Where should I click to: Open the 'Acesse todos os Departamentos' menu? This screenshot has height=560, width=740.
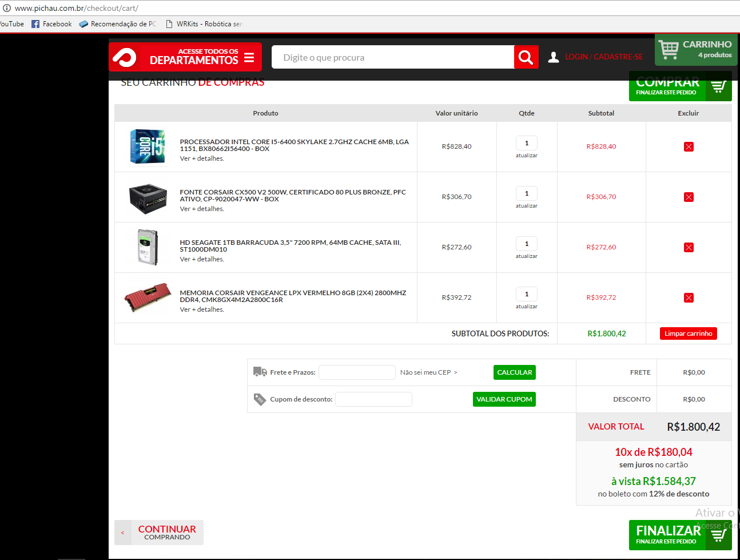185,57
